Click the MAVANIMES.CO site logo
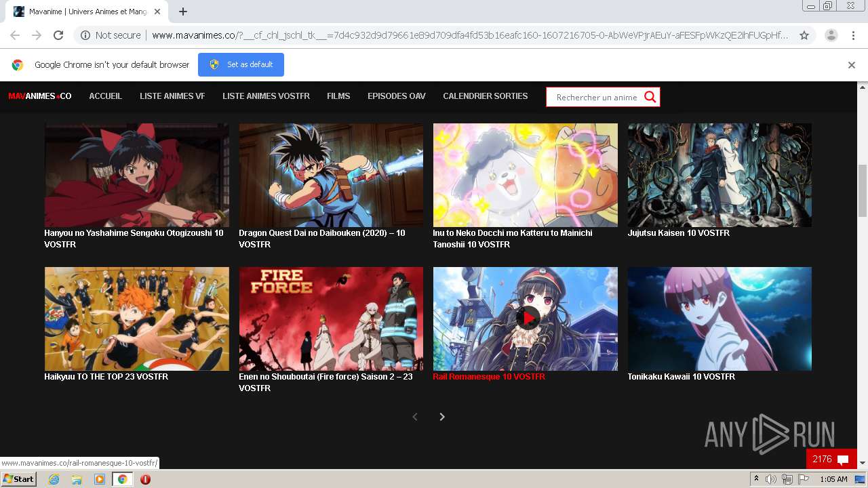 click(x=40, y=96)
